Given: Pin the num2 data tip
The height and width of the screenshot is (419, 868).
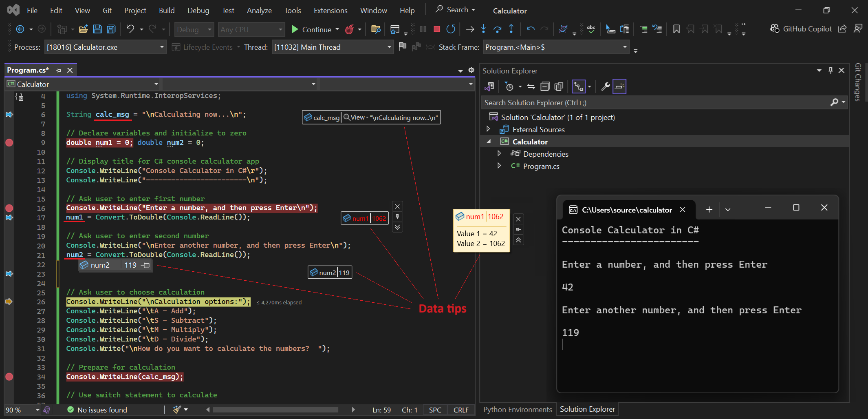Looking at the screenshot, I should tap(145, 265).
